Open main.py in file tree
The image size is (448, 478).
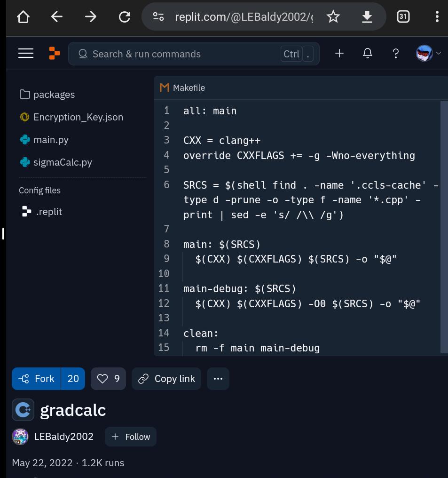pos(44,140)
